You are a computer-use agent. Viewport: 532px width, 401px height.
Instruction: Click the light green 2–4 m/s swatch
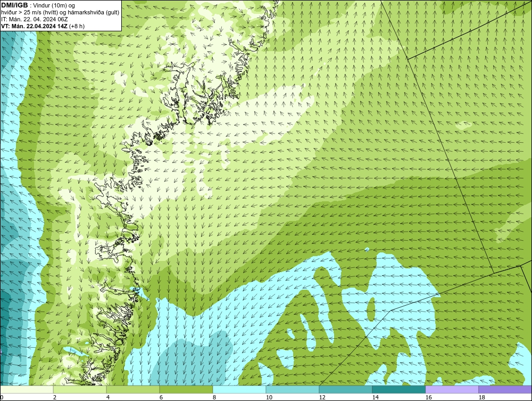pyautogui.click(x=80, y=389)
